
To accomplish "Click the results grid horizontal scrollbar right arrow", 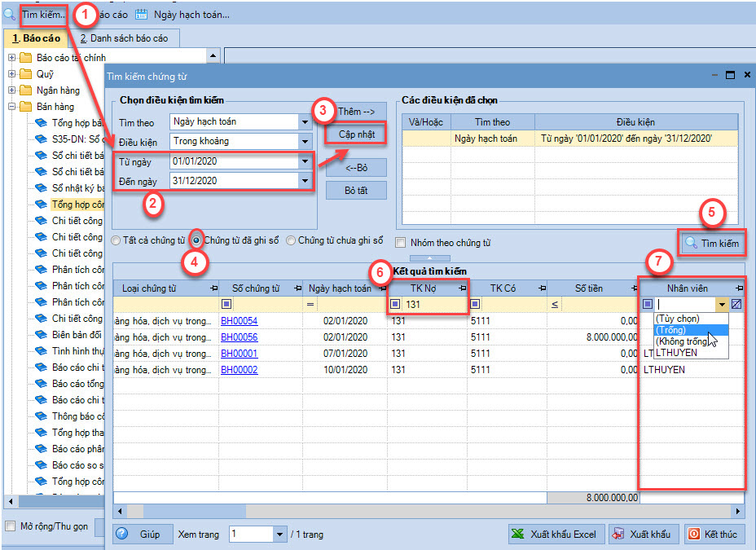I will (x=738, y=511).
